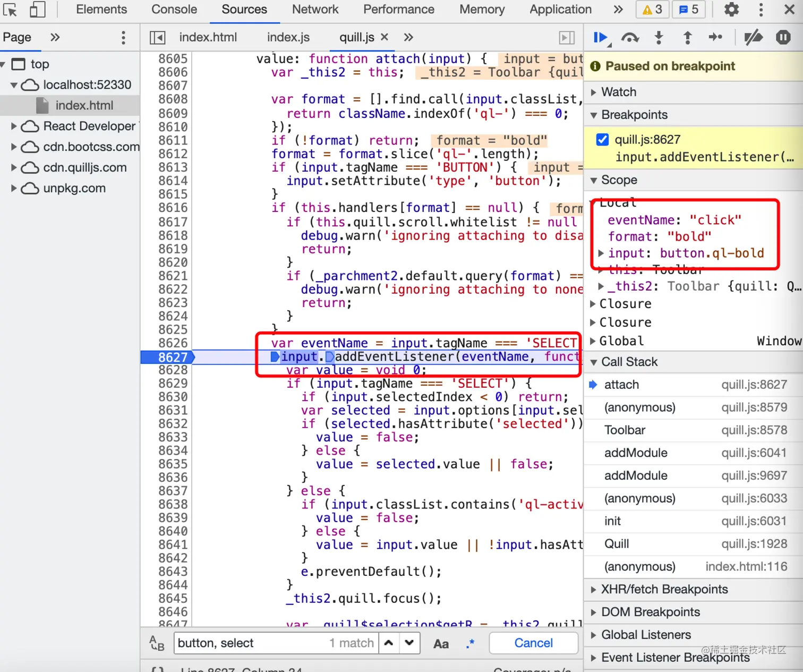The image size is (803, 672).
Task: Collapse the Call Stack section
Action: point(693,362)
